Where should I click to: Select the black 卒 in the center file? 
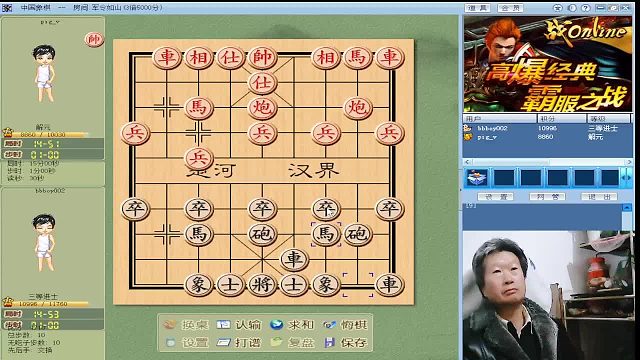click(262, 209)
